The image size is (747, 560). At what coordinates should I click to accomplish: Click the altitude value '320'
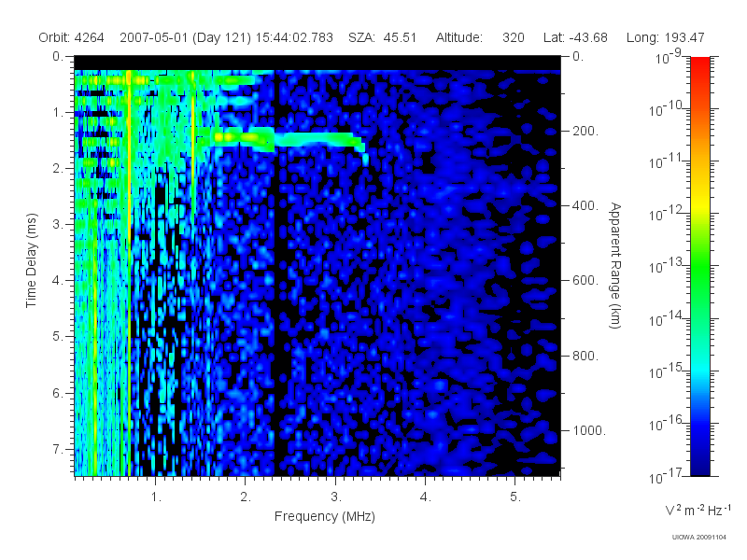pos(513,37)
